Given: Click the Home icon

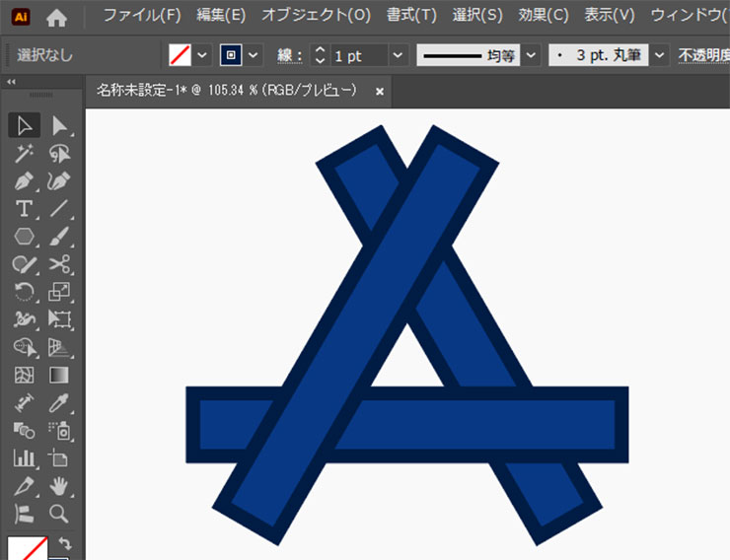Looking at the screenshot, I should 57,17.
